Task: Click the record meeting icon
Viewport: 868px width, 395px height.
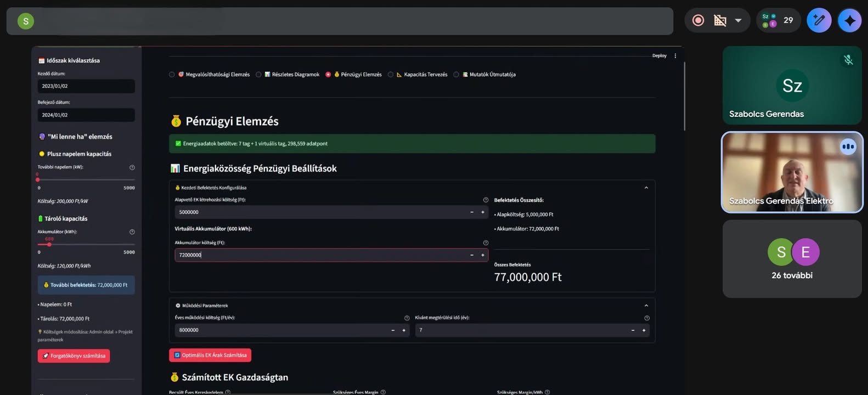Action: 698,20
